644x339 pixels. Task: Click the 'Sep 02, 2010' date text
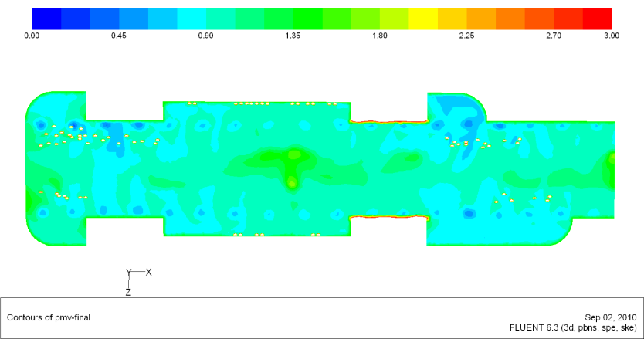[612, 317]
